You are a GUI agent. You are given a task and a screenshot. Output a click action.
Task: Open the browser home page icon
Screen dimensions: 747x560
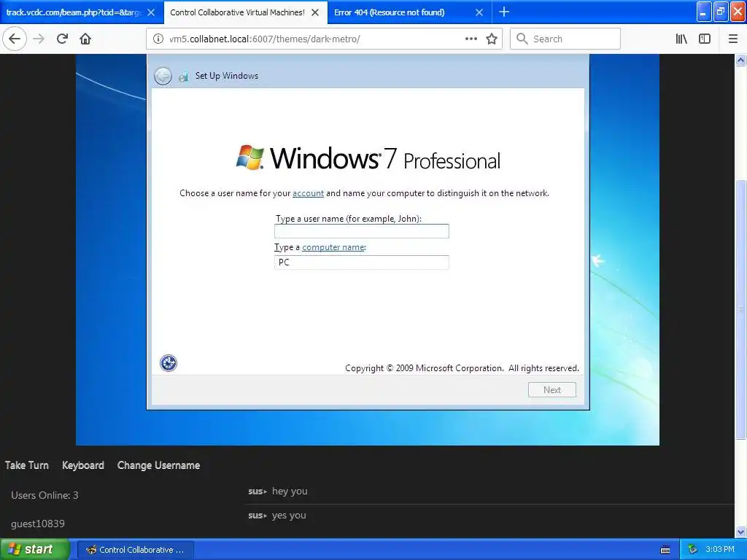coord(85,39)
